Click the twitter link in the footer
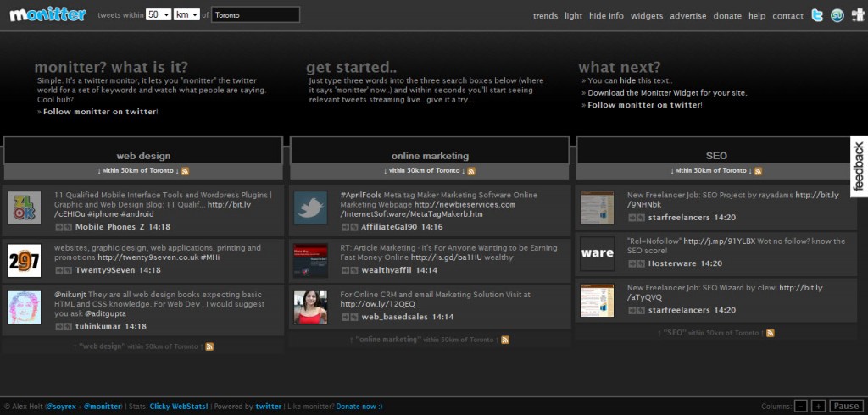The height and width of the screenshot is (415, 868). 269,407
